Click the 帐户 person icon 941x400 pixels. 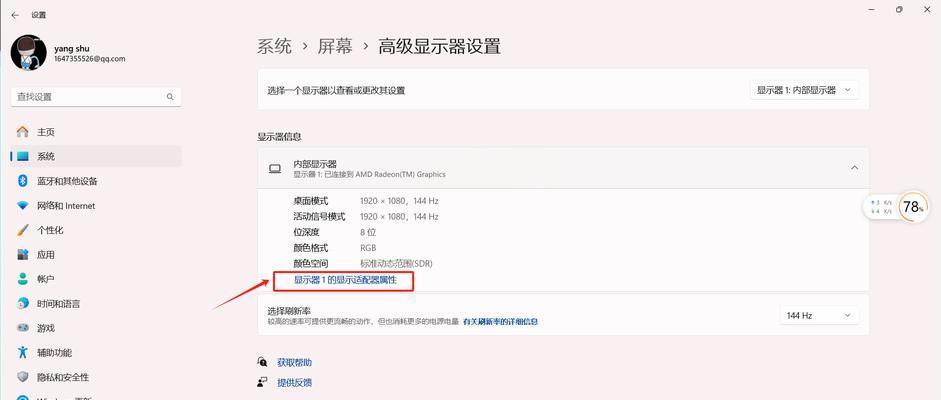[x=23, y=279]
